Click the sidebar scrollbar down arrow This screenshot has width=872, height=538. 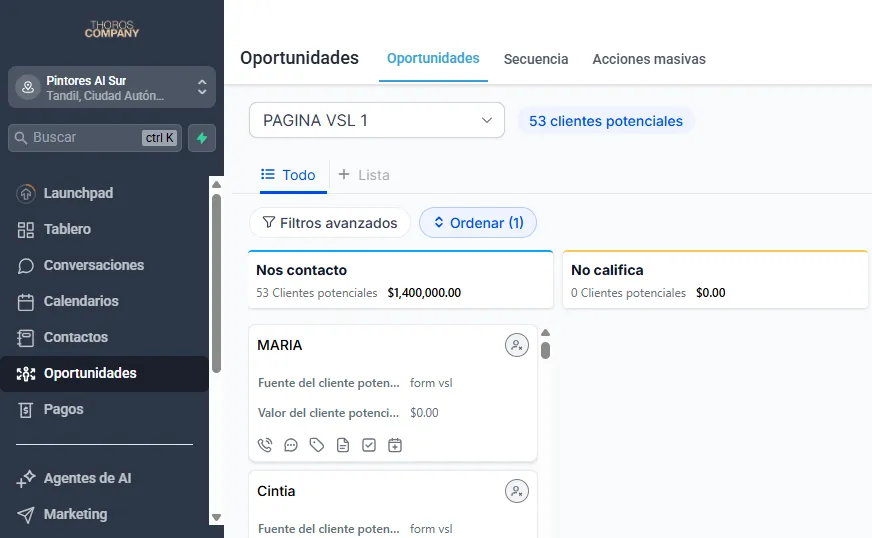click(x=217, y=517)
